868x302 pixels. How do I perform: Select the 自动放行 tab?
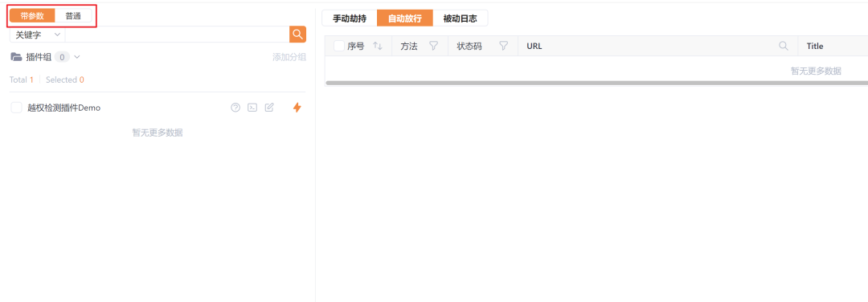tap(404, 18)
